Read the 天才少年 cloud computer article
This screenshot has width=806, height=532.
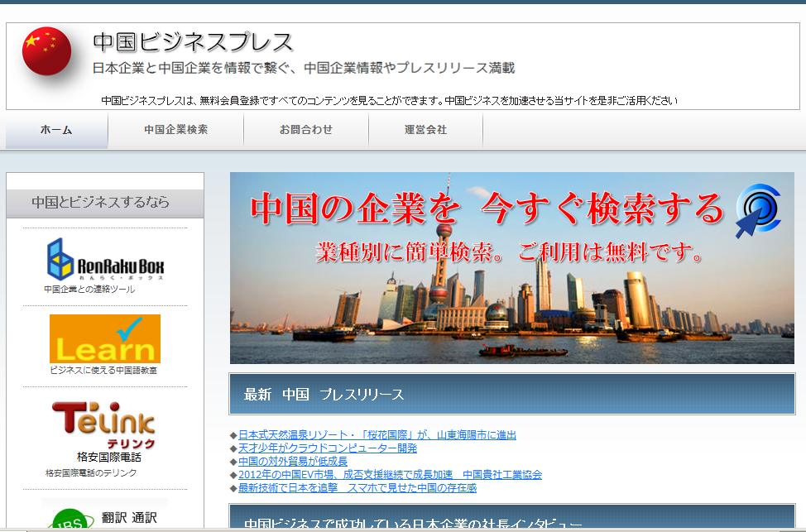(x=327, y=448)
